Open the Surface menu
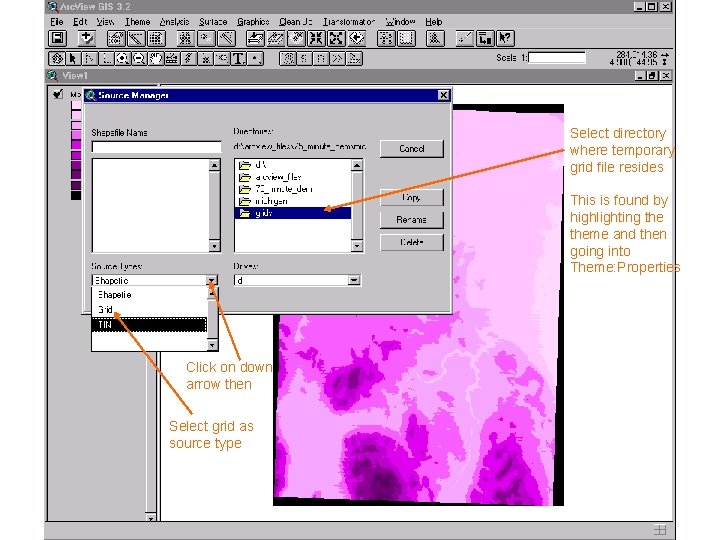720x540 pixels. pos(213,22)
